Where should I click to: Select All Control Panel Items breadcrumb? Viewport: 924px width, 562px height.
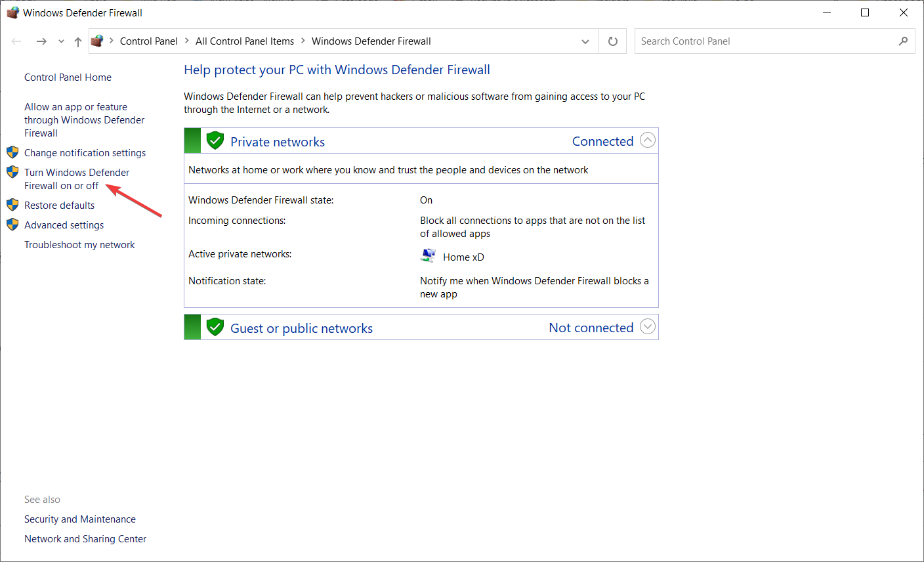(x=245, y=41)
